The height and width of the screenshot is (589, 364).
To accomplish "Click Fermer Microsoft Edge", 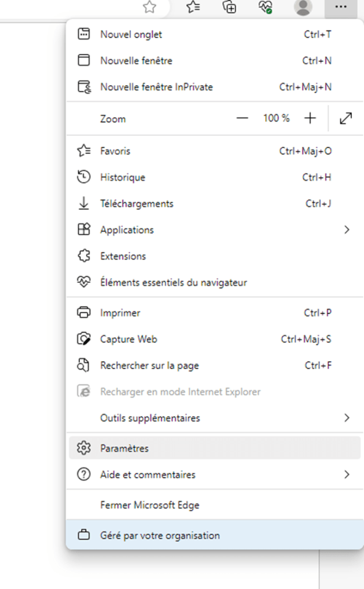I will [150, 506].
